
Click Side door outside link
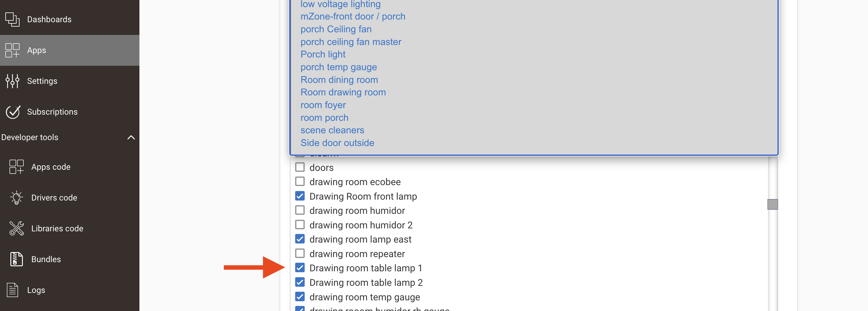pyautogui.click(x=337, y=143)
